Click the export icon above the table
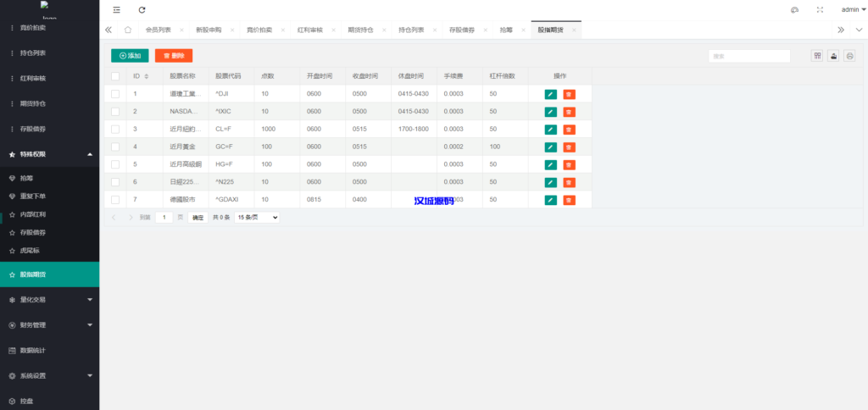This screenshot has height=410, width=868. pyautogui.click(x=833, y=56)
